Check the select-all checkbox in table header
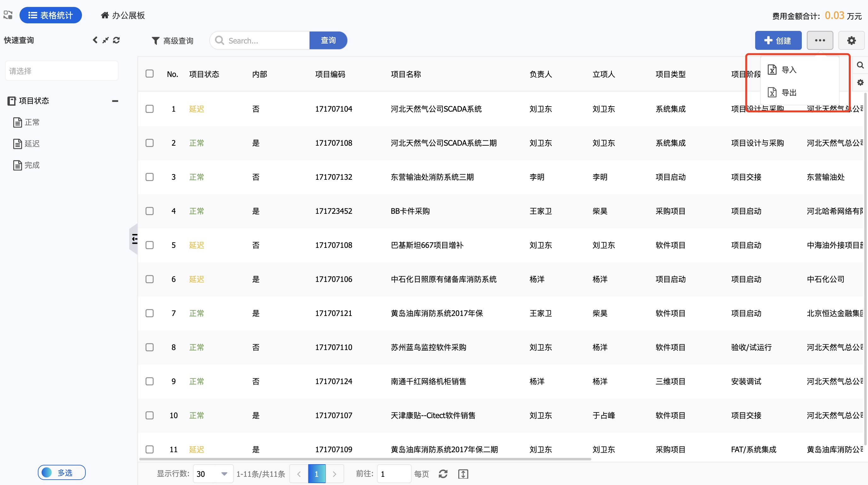The width and height of the screenshot is (868, 485). click(x=149, y=73)
